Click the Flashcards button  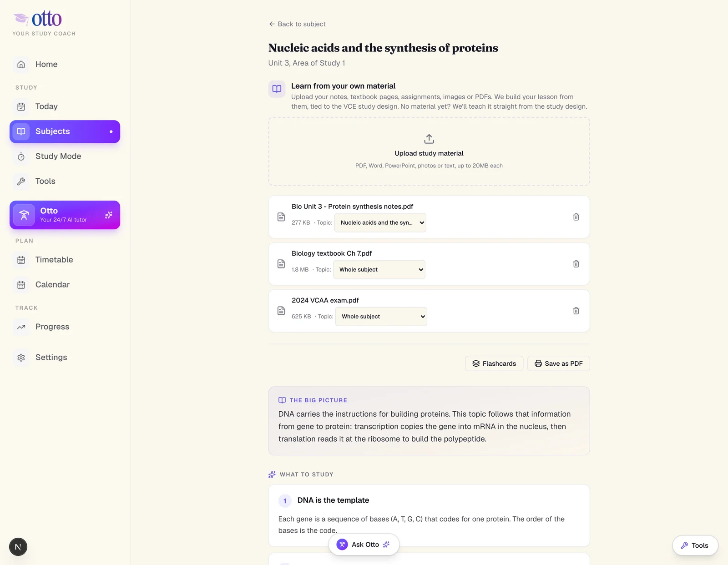[x=494, y=363]
